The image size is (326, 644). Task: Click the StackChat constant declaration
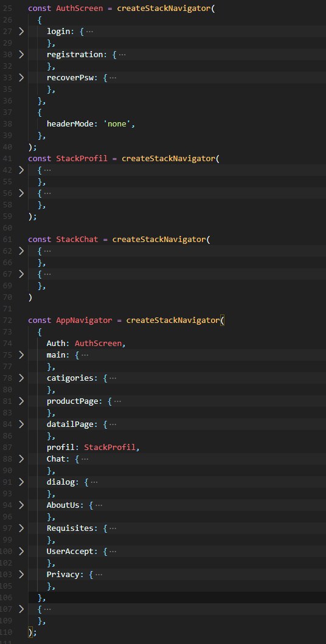click(77, 239)
